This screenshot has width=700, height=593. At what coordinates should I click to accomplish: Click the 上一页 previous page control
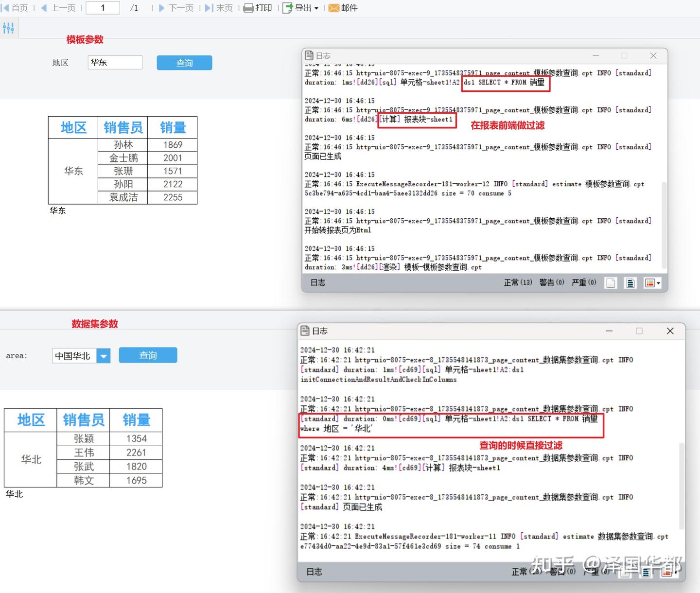point(58,8)
